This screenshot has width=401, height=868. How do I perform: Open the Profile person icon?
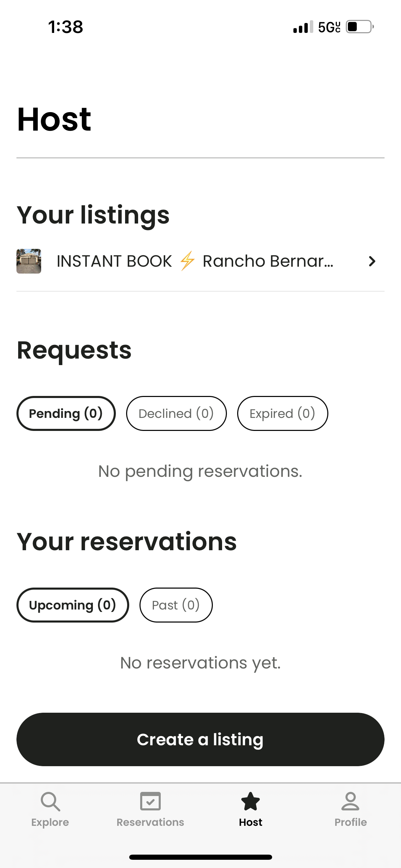[350, 801]
